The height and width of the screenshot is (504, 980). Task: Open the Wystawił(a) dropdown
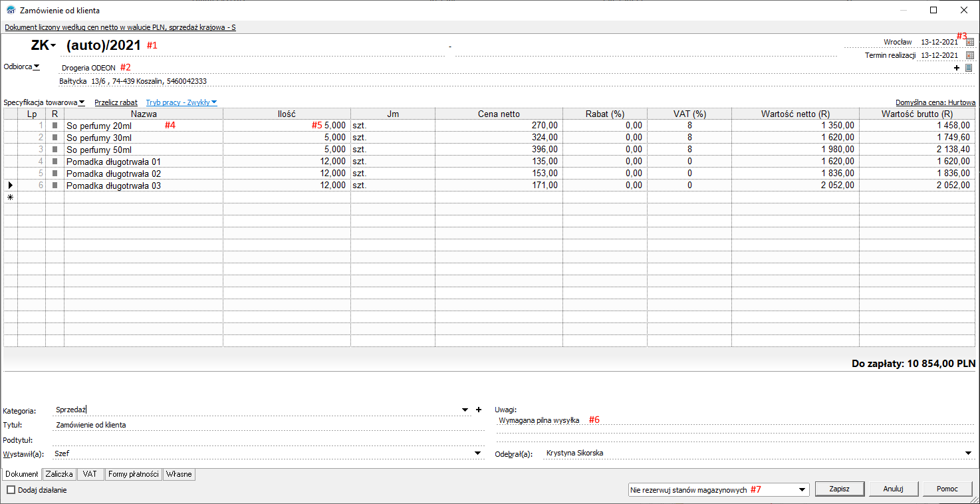pos(477,453)
